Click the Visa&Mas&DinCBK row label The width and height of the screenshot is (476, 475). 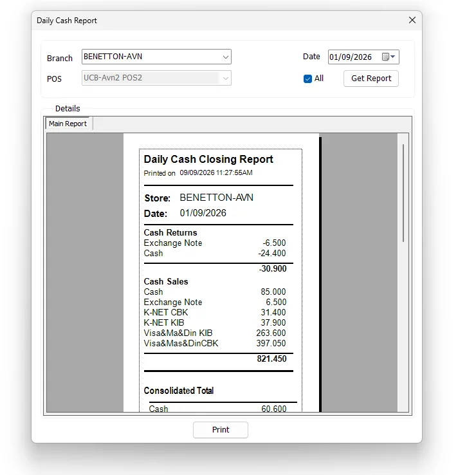click(181, 344)
